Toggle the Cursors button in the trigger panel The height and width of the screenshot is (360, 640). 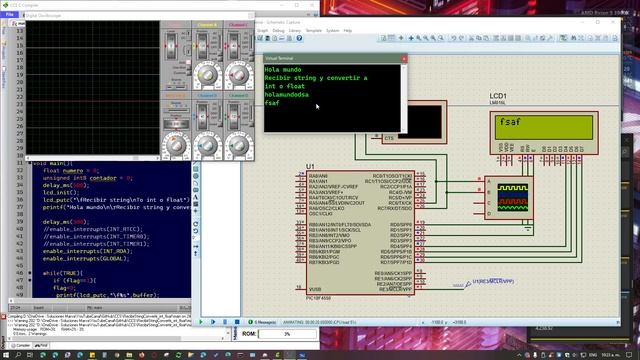click(188, 73)
